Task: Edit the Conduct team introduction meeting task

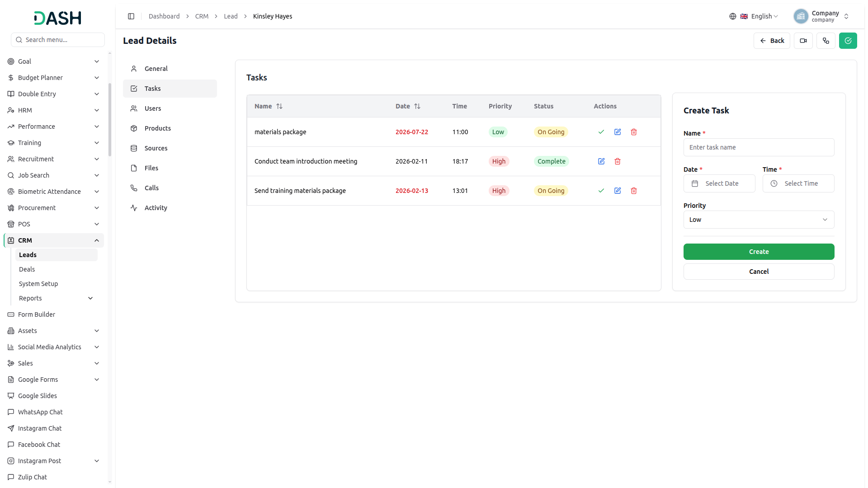Action: coord(601,161)
